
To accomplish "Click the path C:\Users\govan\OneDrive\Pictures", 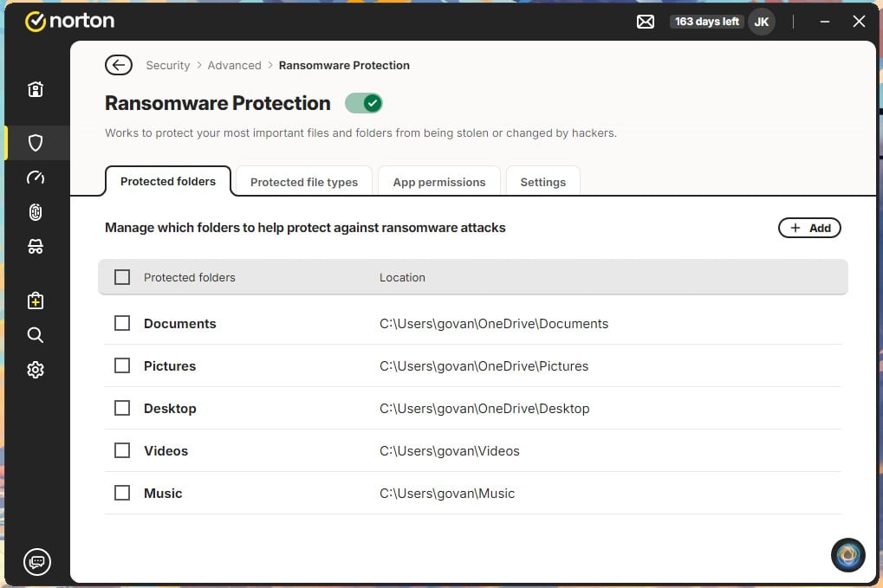I will pyautogui.click(x=484, y=366).
